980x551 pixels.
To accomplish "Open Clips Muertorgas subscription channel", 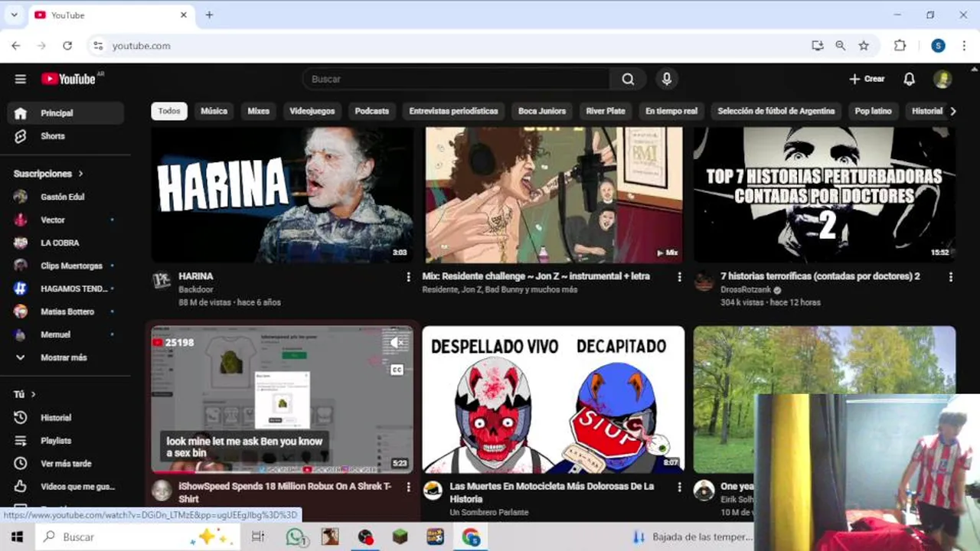I will click(x=66, y=266).
